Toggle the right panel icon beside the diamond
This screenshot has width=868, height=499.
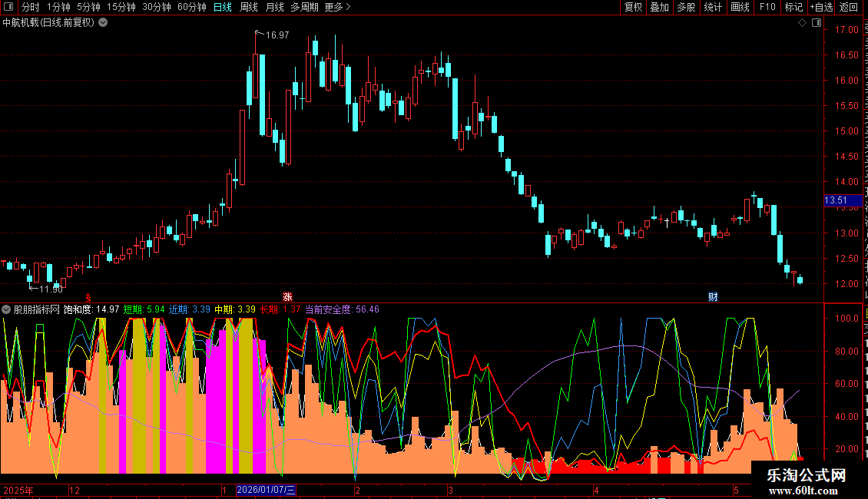(x=817, y=23)
